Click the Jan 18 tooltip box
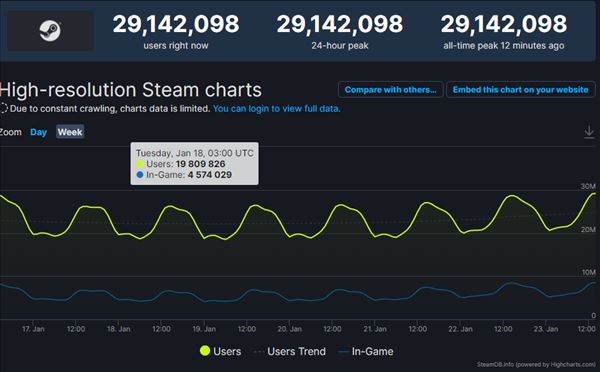The image size is (600, 372). click(x=194, y=164)
